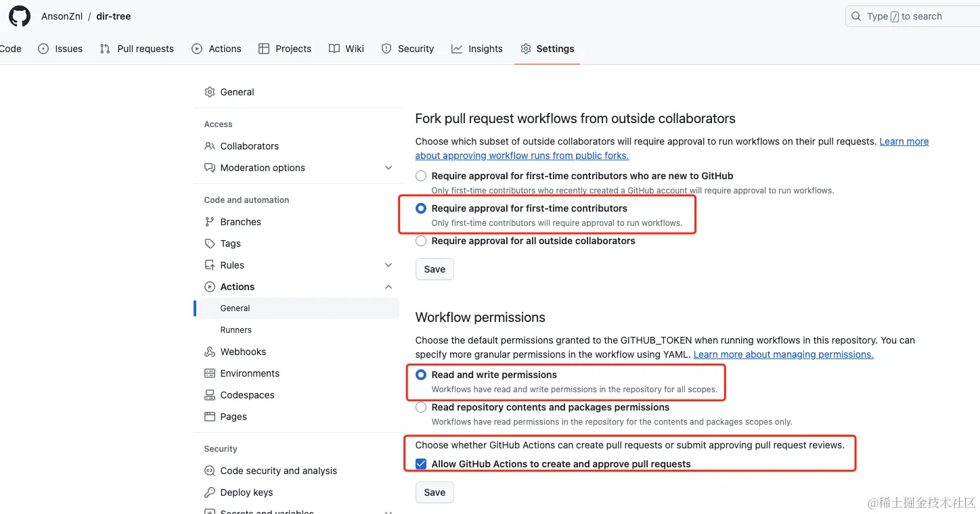Open the Insights tab
This screenshot has width=980, height=514.
pyautogui.click(x=477, y=49)
